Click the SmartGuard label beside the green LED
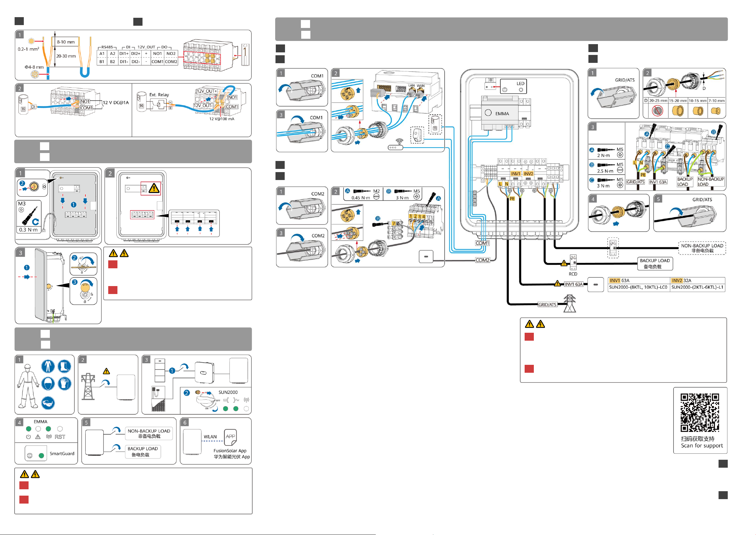This screenshot has height=535, width=756. pos(62,454)
